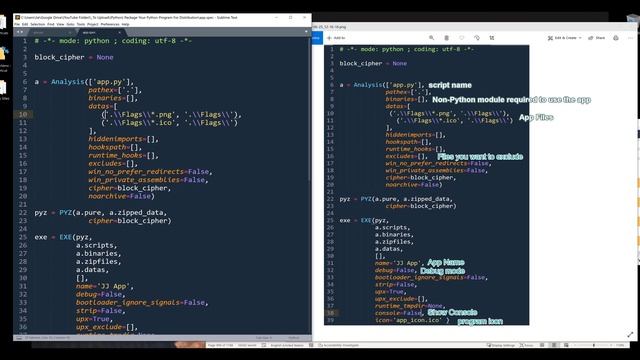Viewport: 640px width, 360px height.
Task: Click line number 10 in Sublime gutter
Action: [23, 114]
